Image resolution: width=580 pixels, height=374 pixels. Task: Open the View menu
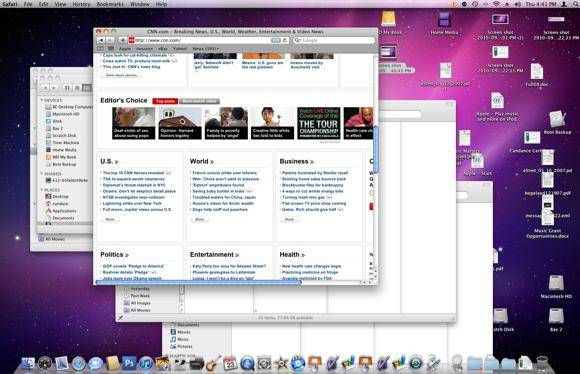click(x=60, y=4)
